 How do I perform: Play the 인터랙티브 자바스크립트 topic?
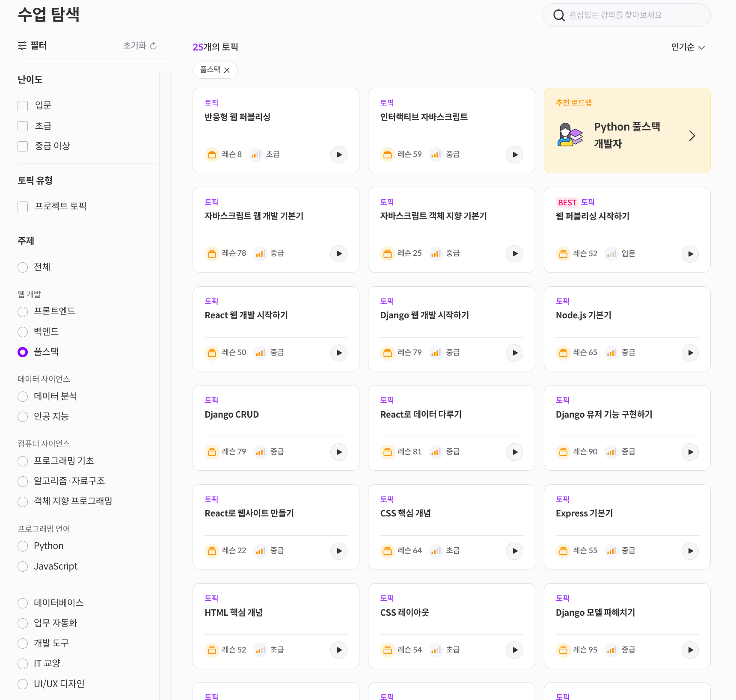[x=515, y=155]
